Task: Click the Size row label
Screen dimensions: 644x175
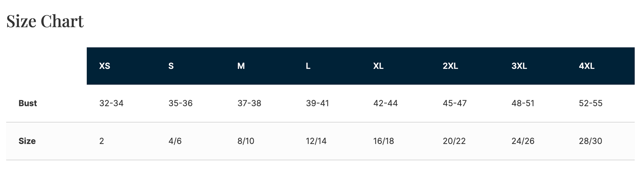Action: tap(27, 141)
